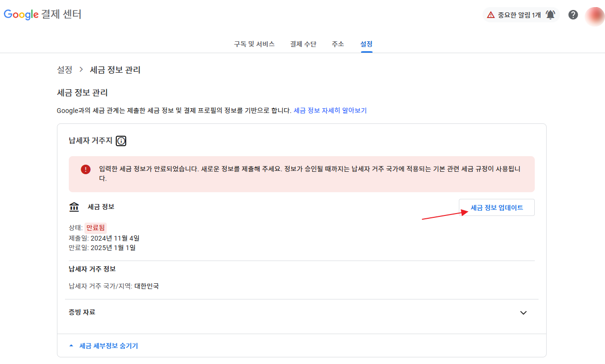Click the breadcrumb chevron separator
The height and width of the screenshot is (364, 605).
pyautogui.click(x=81, y=70)
